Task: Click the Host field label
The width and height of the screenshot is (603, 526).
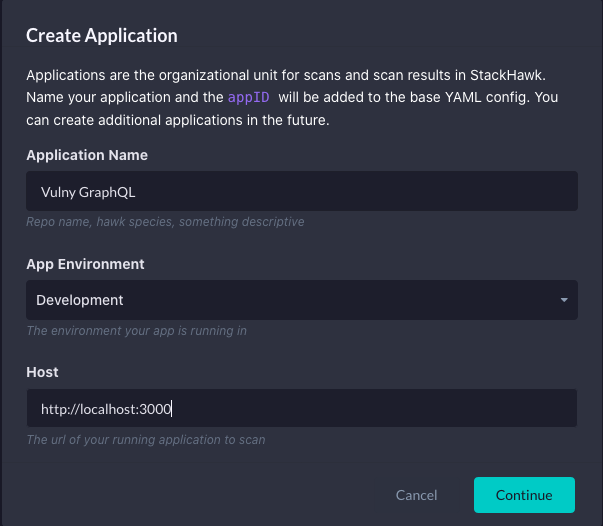Action: (42, 372)
